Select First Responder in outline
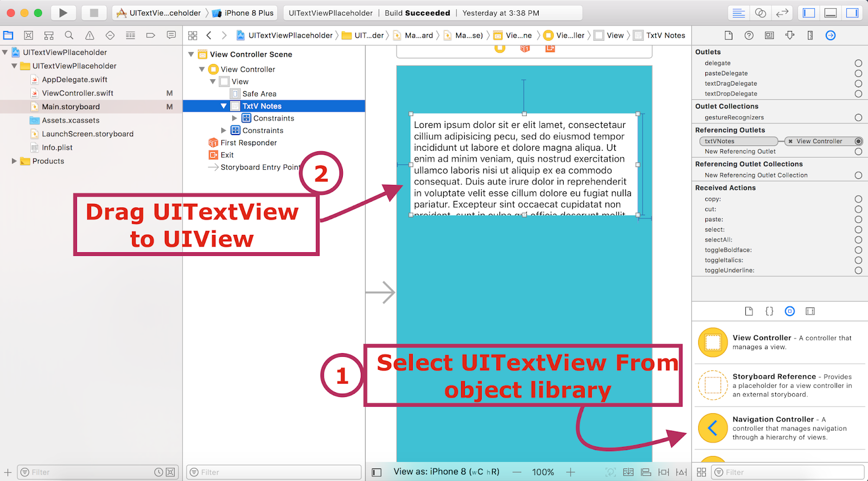Viewport: 868px width, 481px height. (x=248, y=143)
